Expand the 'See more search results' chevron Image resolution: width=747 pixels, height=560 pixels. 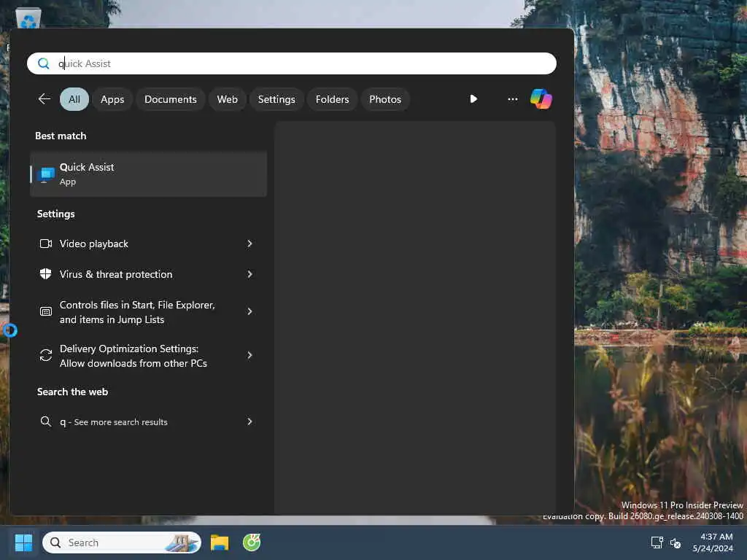(249, 421)
